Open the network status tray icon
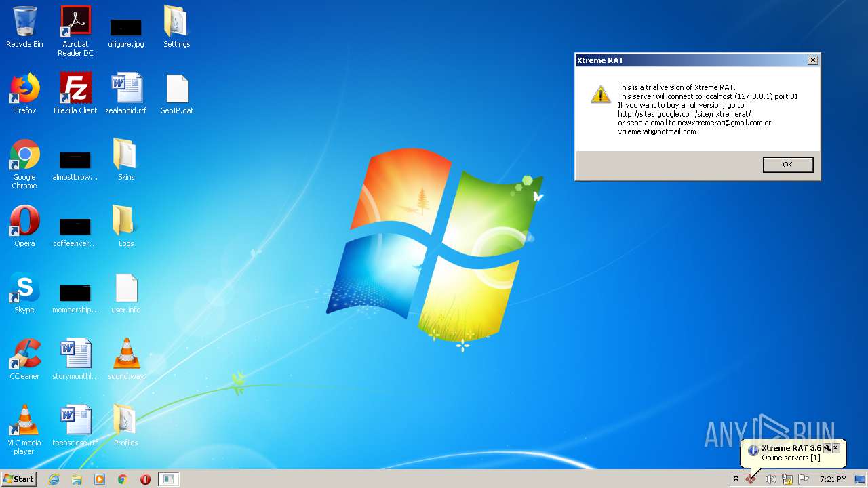 [x=787, y=479]
